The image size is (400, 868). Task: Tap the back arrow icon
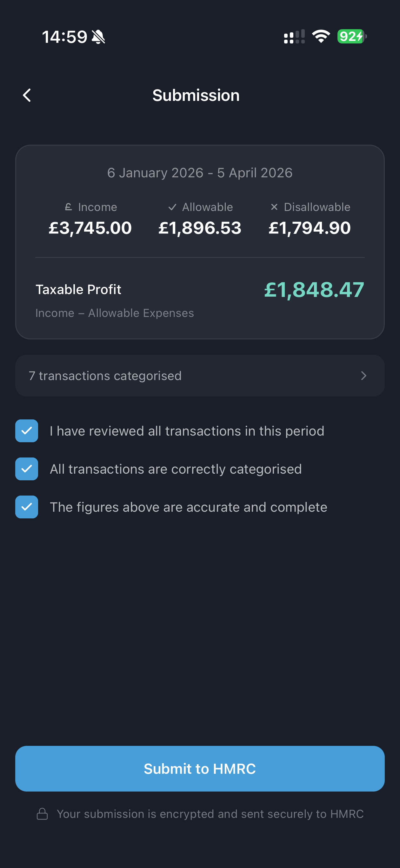click(x=27, y=95)
